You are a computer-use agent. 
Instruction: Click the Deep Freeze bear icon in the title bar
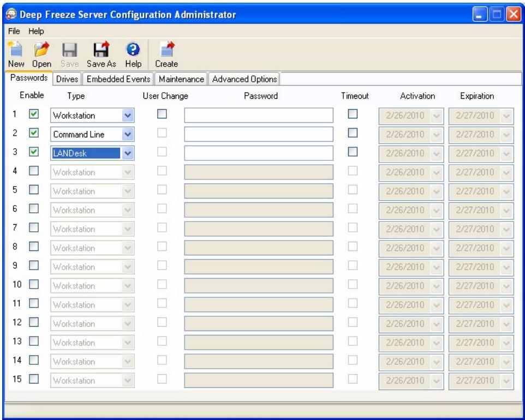pyautogui.click(x=11, y=14)
